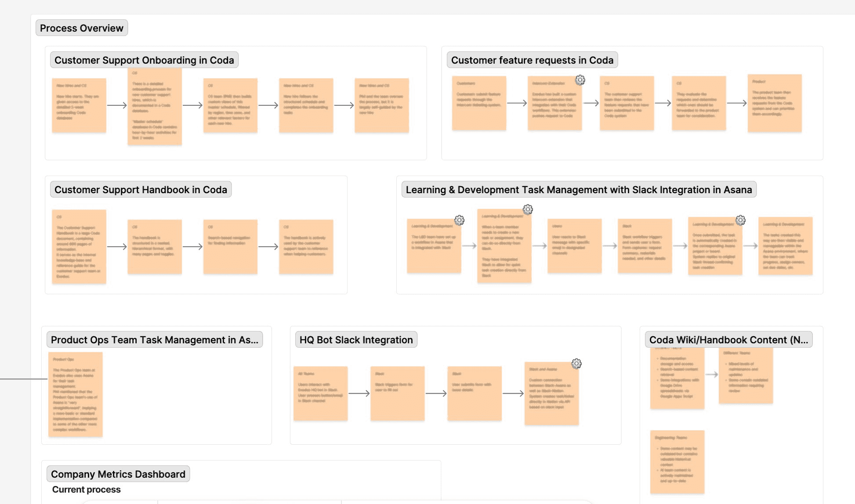855x504 pixels.
Task: Select first sticky in Learning & Development section
Action: [x=434, y=246]
